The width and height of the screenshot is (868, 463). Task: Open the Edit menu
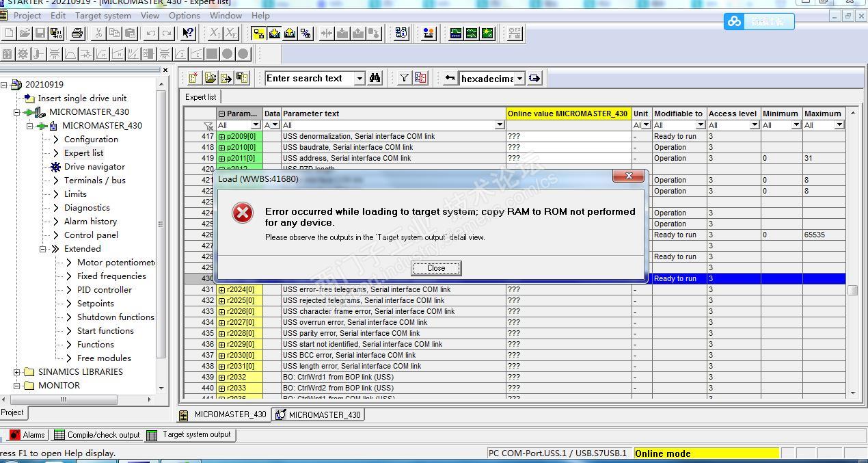[x=58, y=15]
